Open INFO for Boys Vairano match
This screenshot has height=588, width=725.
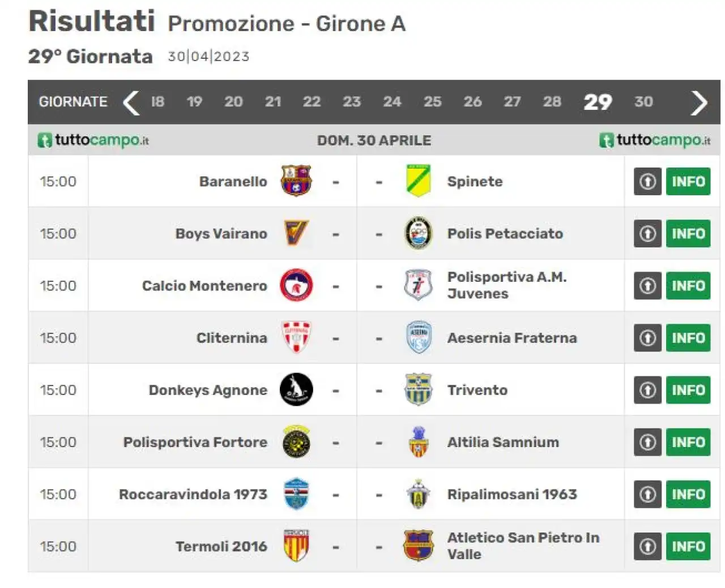point(688,234)
